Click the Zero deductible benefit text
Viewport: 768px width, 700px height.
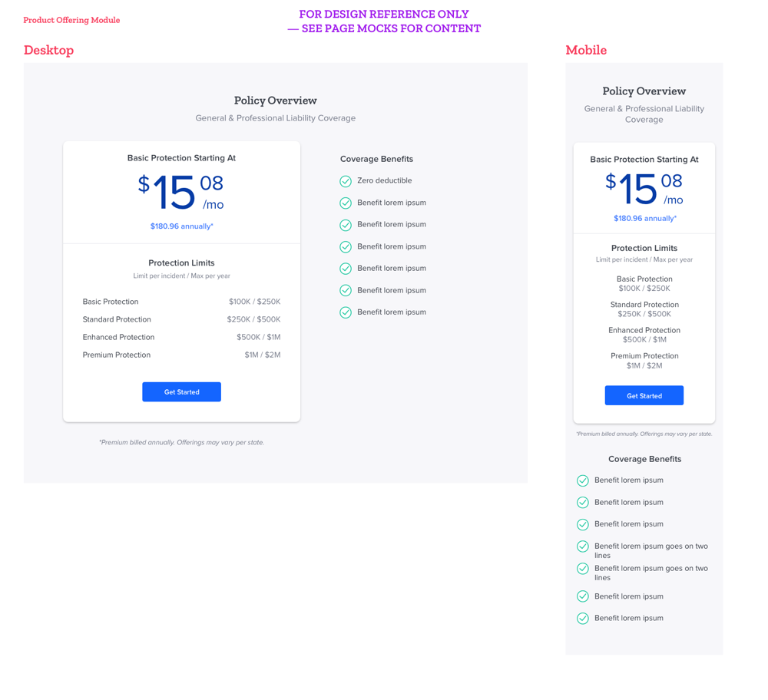[385, 180]
